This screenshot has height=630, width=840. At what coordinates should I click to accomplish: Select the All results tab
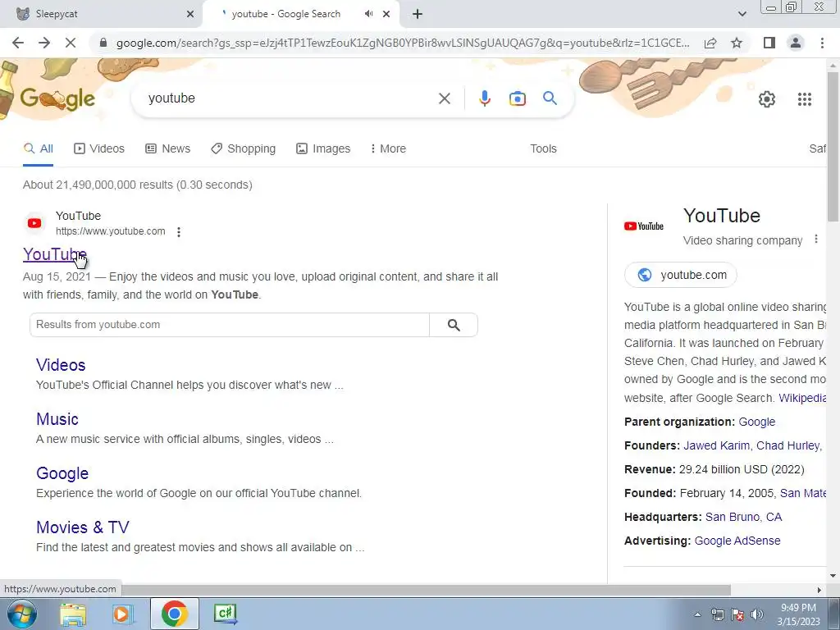(x=38, y=148)
